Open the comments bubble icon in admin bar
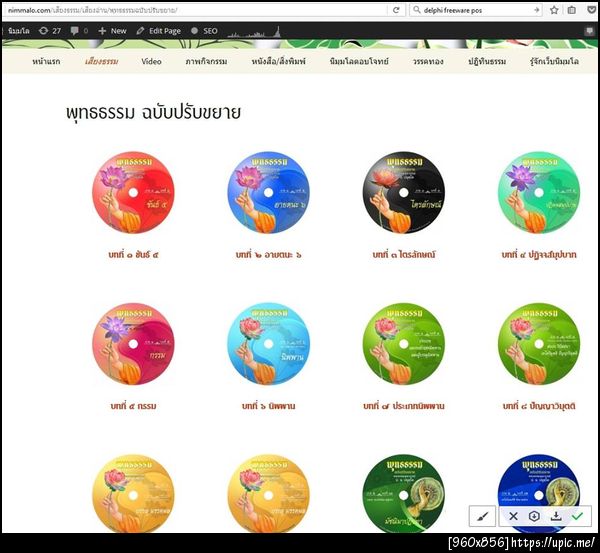 pyautogui.click(x=79, y=31)
